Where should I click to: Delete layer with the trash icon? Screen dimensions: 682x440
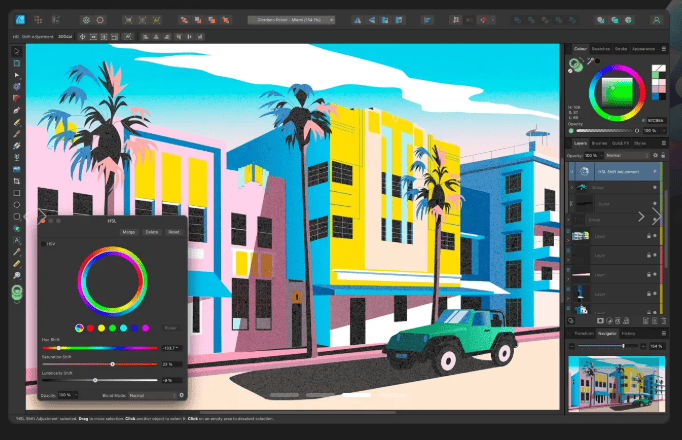pyautogui.click(x=663, y=321)
